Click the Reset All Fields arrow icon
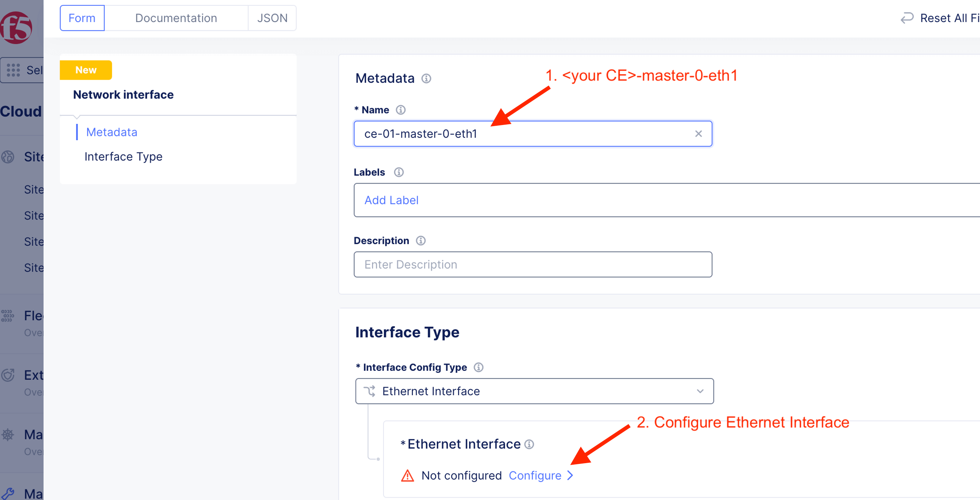The height and width of the screenshot is (500, 980). click(907, 18)
